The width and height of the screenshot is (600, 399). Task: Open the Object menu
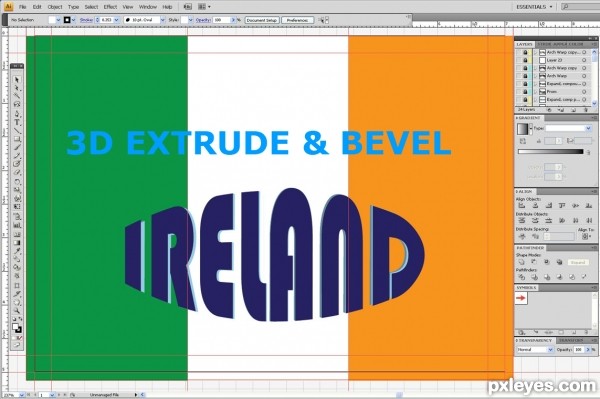click(x=55, y=7)
